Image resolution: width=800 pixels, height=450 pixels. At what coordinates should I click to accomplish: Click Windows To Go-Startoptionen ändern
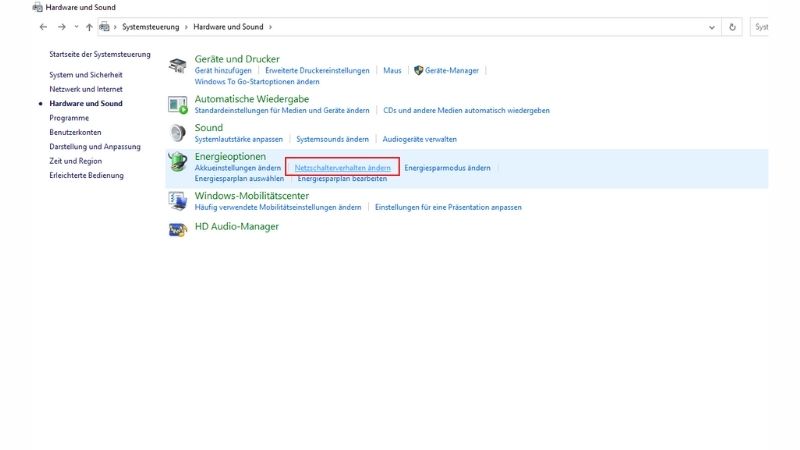257,82
